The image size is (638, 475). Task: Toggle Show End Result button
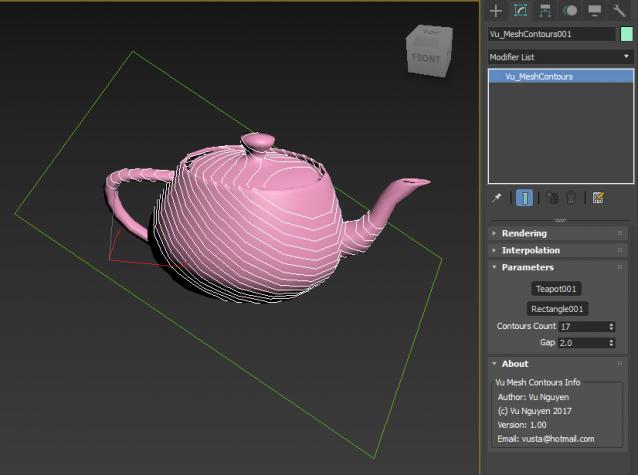524,198
